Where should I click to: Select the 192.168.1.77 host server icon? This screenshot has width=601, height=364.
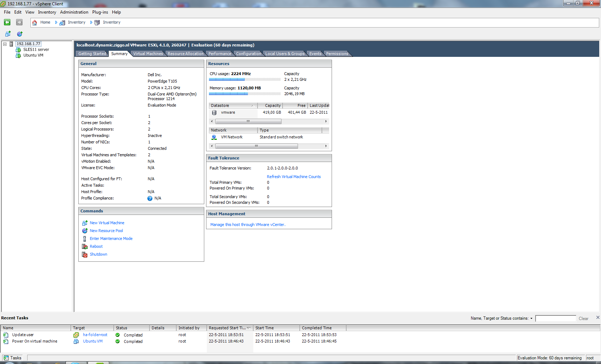[11, 44]
